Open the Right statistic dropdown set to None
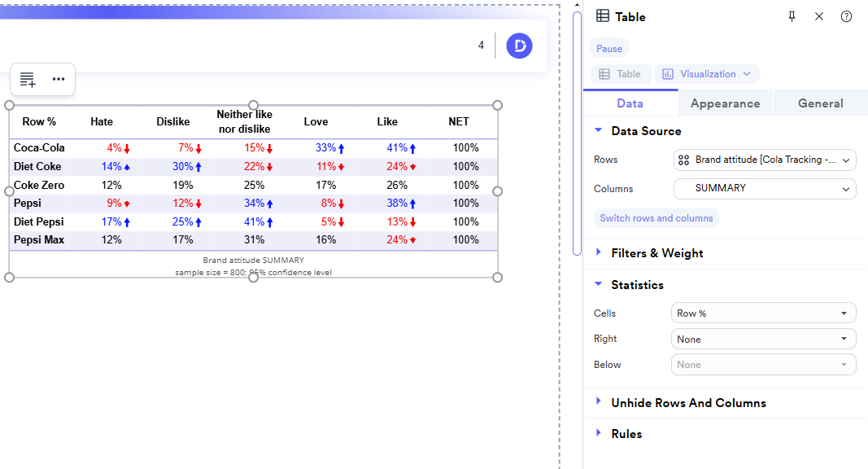This screenshot has width=868, height=469. [763, 339]
